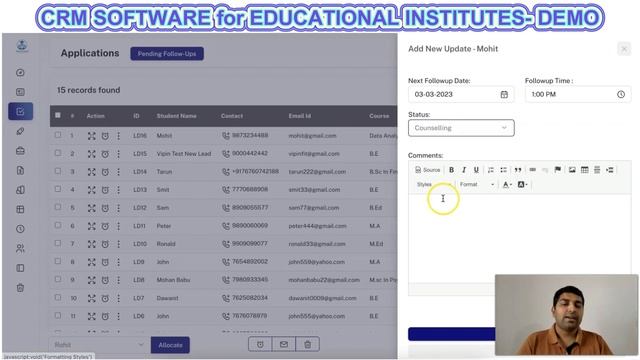Screen dimensions: 640x360
Task: Open the three-dot menu for Peter's row
Action: pos(118,226)
